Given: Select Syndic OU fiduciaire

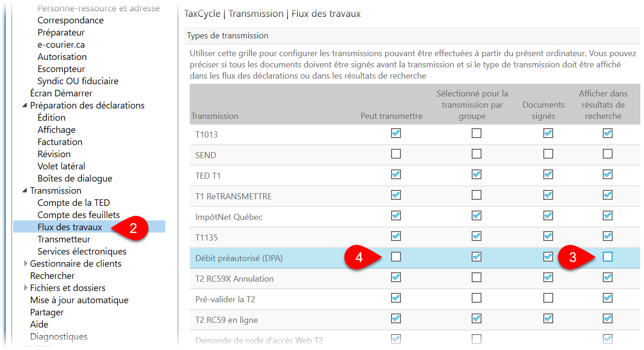Looking at the screenshot, I should 78,81.
